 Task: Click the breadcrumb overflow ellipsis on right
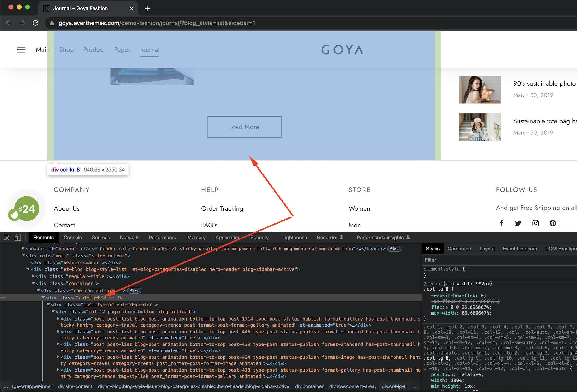point(415,387)
